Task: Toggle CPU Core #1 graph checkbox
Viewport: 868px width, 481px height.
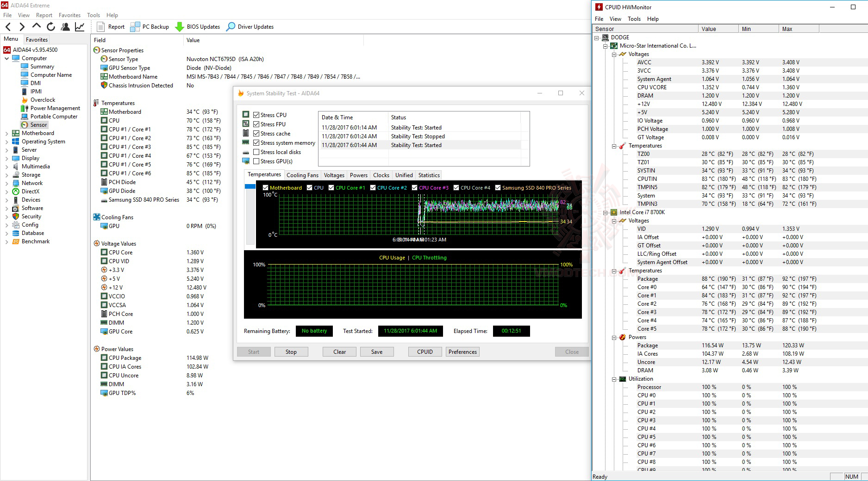Action: [x=331, y=188]
